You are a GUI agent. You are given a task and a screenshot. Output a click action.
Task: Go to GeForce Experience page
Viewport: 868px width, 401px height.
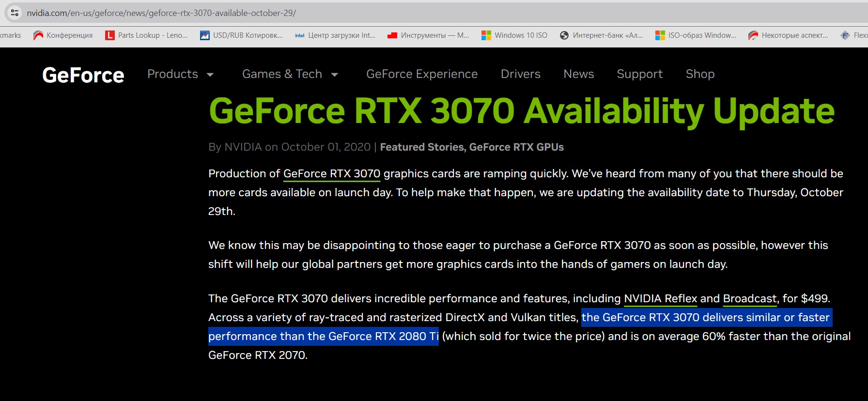(x=422, y=74)
